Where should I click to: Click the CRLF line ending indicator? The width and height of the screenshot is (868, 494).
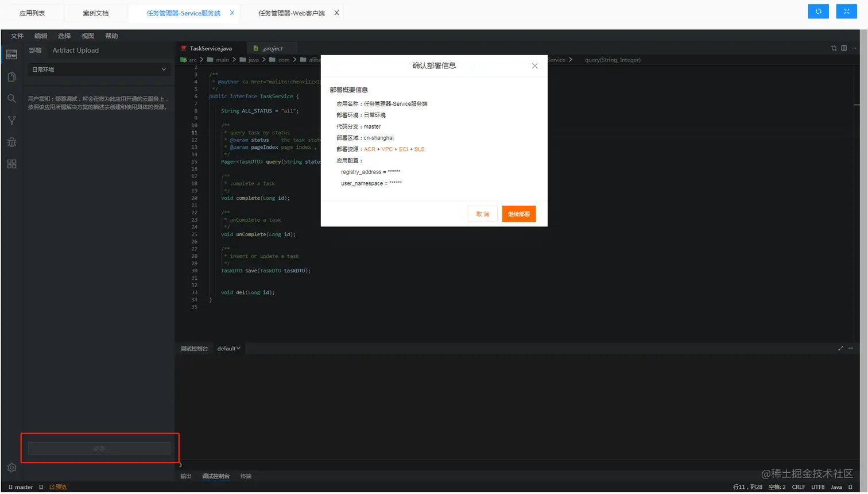tap(799, 487)
